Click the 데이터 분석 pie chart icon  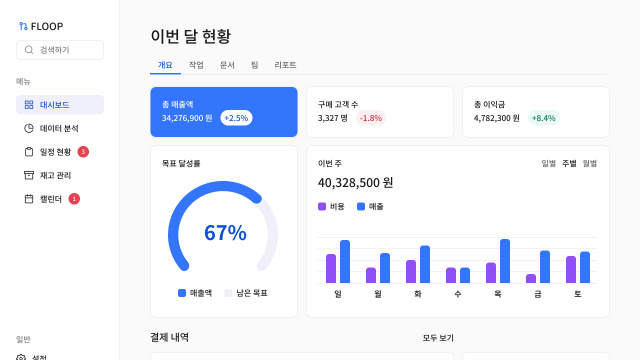click(x=29, y=128)
